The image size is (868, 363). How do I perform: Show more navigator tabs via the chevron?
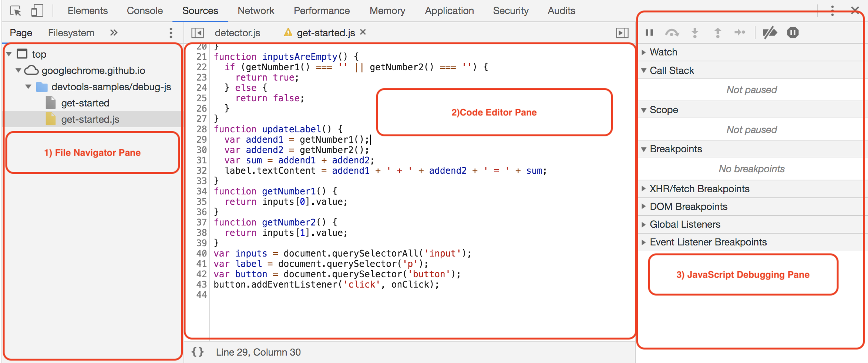point(114,33)
